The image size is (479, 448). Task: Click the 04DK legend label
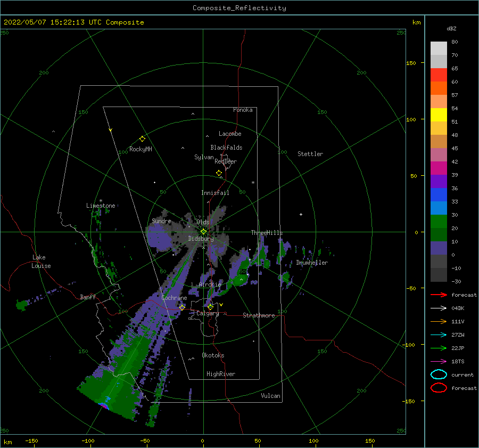(458, 308)
